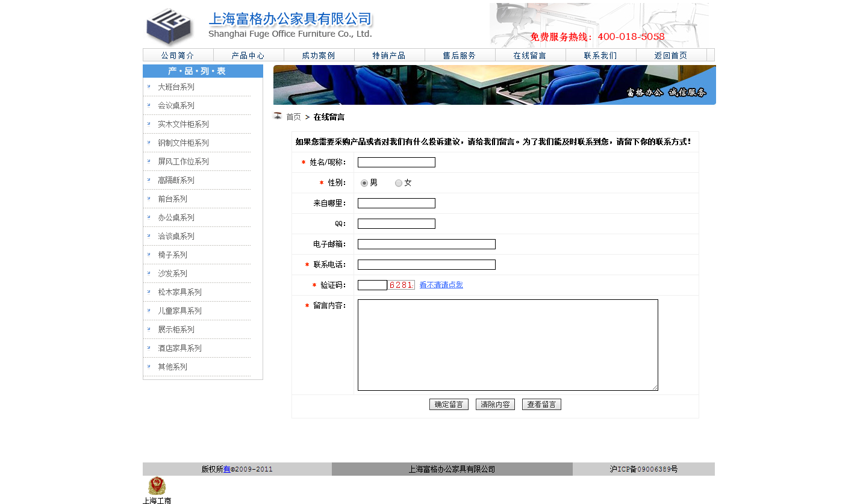Go to 联系我们 in the navigation bar
Viewport: 857px width, 504px height.
[x=600, y=55]
